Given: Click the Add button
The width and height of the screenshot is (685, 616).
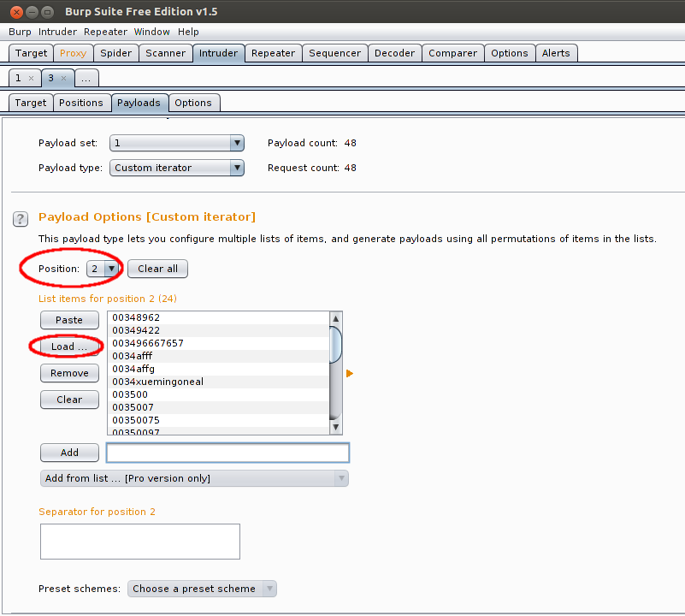Looking at the screenshot, I should pos(69,453).
